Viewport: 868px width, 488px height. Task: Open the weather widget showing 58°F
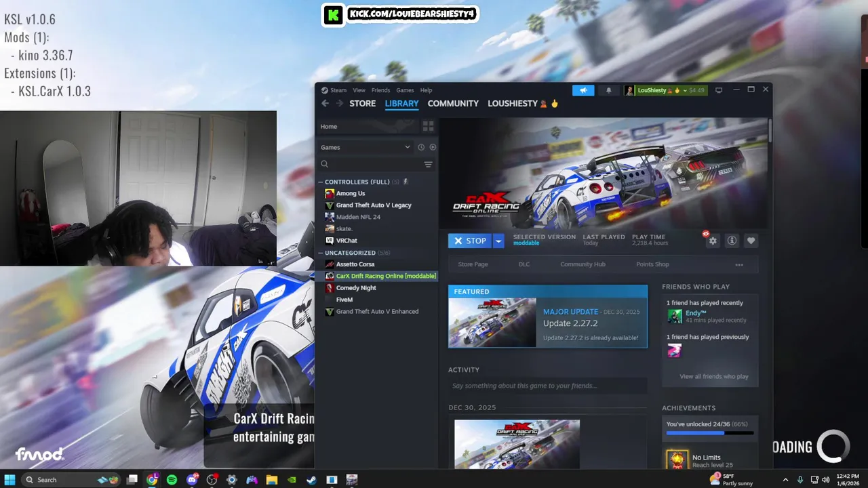732,479
